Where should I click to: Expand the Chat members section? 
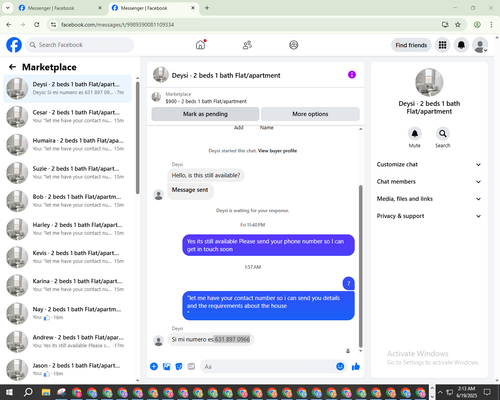[x=429, y=182]
